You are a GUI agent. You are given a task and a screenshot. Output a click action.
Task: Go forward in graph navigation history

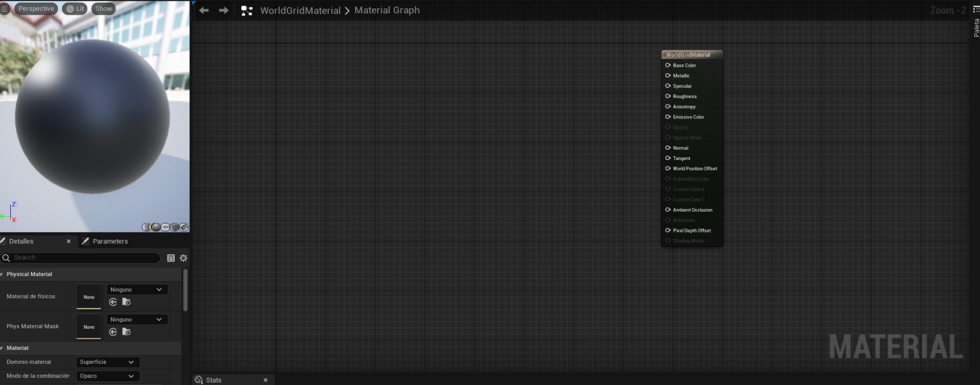pyautogui.click(x=223, y=10)
